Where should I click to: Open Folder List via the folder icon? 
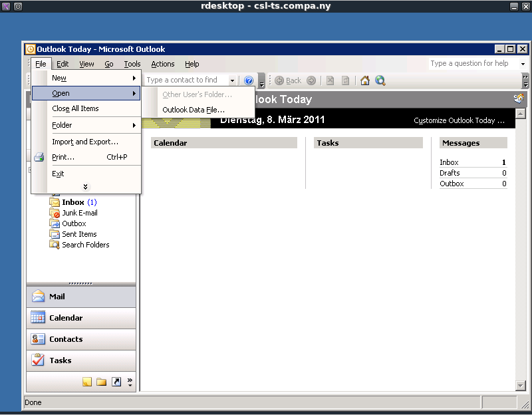101,382
